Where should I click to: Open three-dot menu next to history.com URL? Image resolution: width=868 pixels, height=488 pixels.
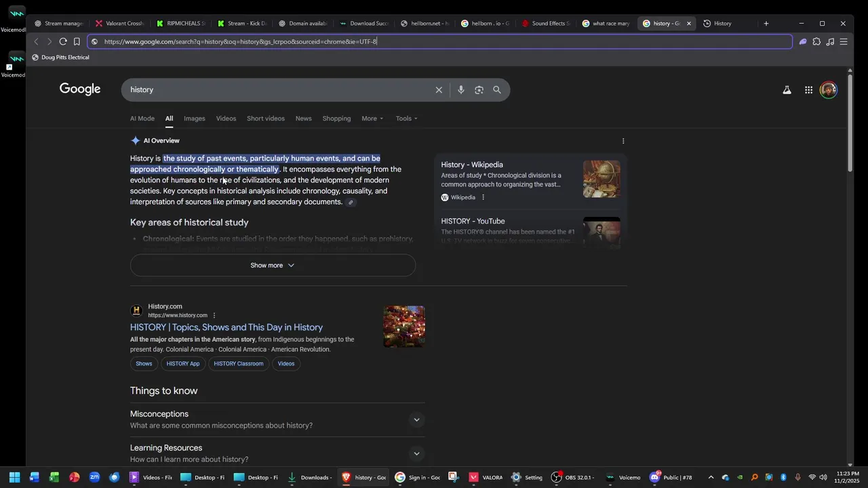tap(214, 315)
